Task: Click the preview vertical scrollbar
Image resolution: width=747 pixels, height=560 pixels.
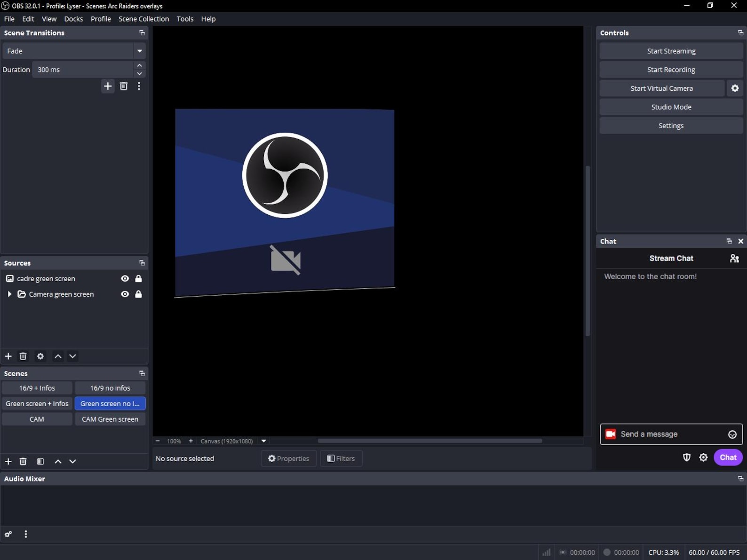Action: tap(588, 251)
